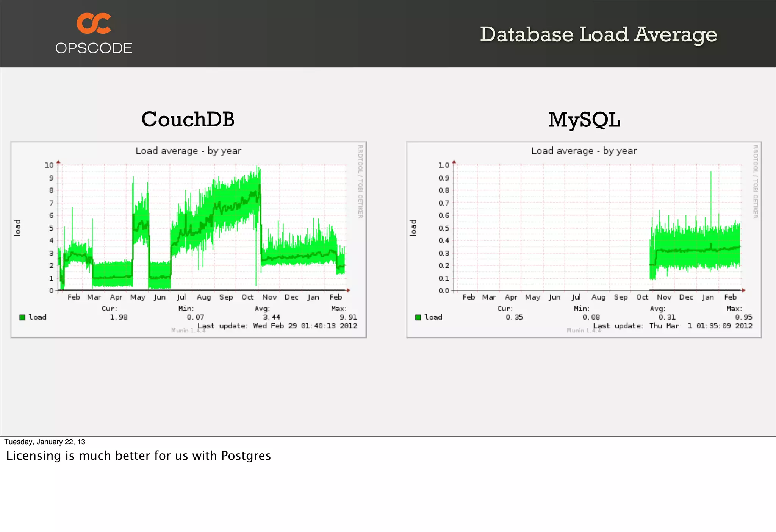Select CouchDB chart title 'Load average - by year'
The height and width of the screenshot is (532, 776).
pos(188,151)
